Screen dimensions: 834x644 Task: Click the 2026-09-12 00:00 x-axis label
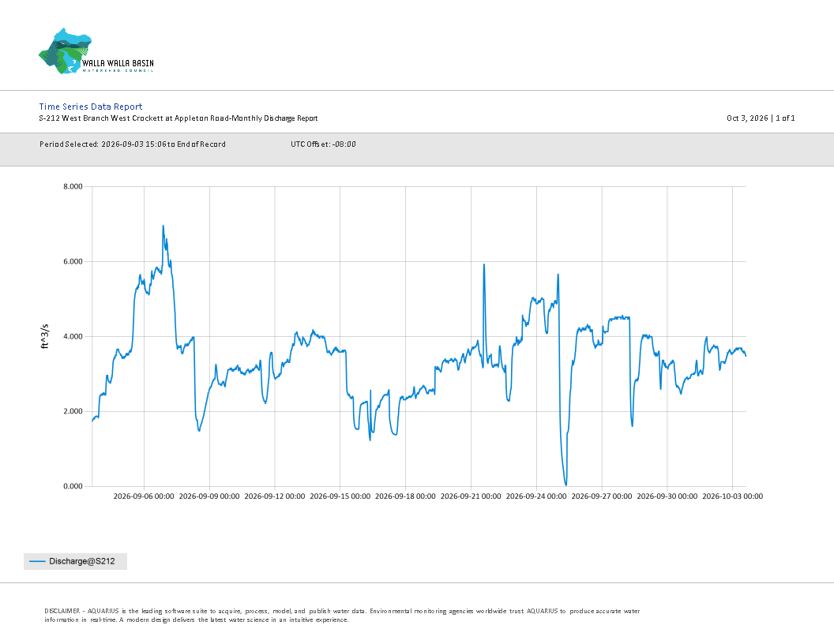(x=275, y=496)
